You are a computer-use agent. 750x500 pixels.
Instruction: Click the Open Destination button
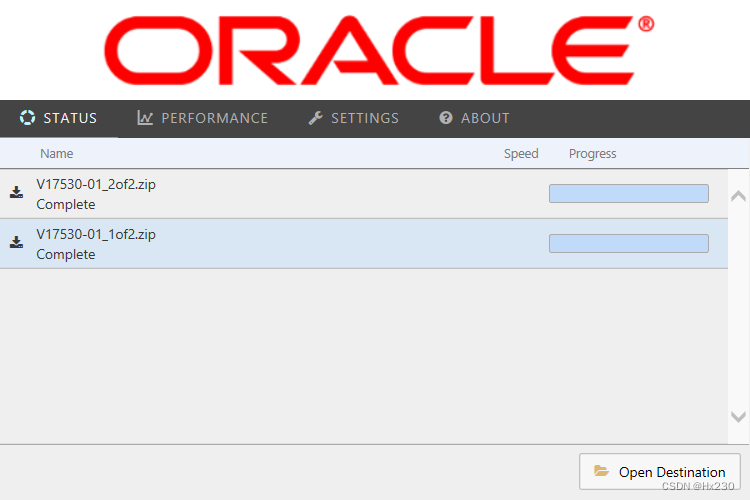point(660,472)
